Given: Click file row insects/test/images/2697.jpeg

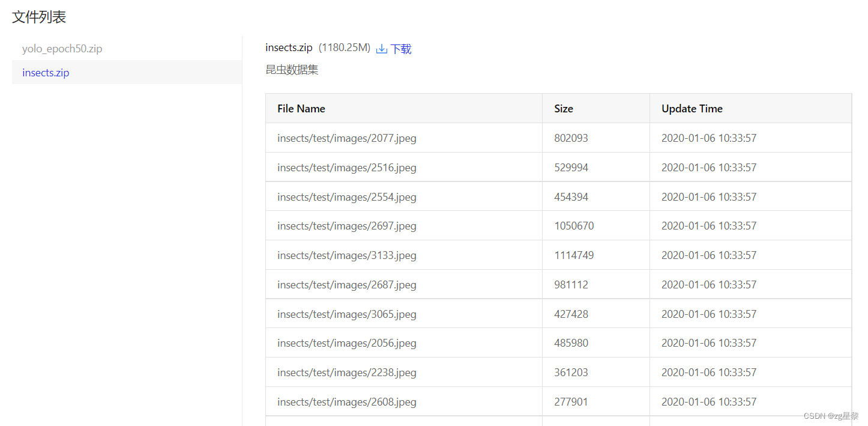Looking at the screenshot, I should [558, 226].
